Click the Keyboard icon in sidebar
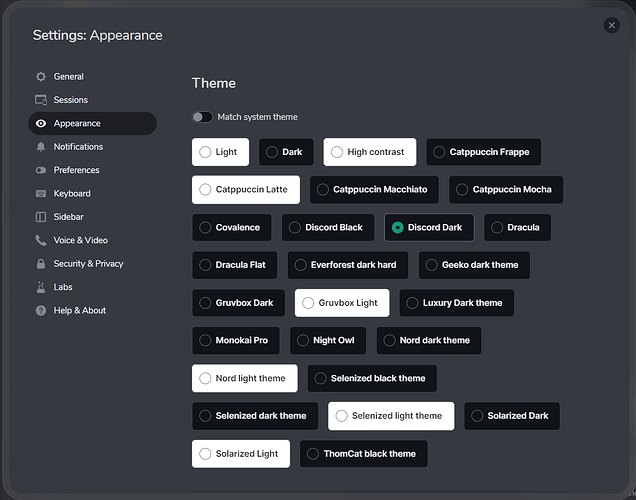 (41, 193)
